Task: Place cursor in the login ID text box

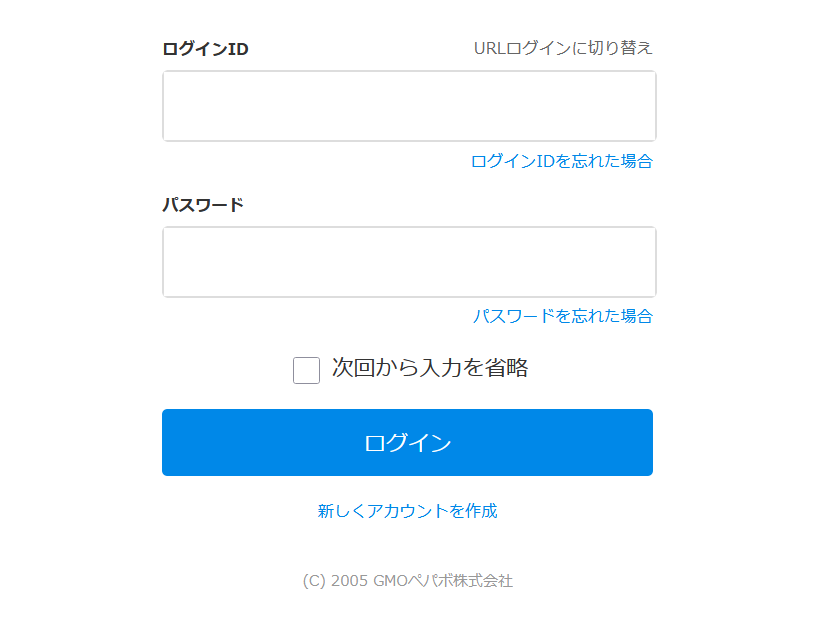Action: click(x=409, y=106)
